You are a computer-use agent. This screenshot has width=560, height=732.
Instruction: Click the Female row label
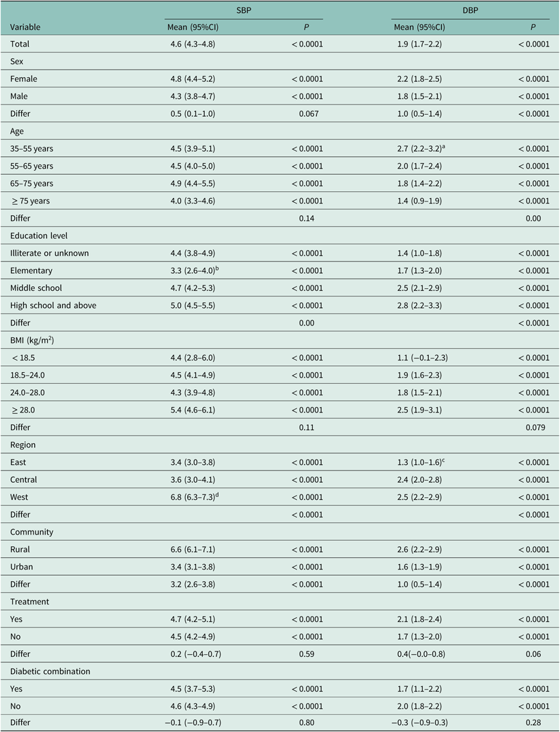[24, 79]
